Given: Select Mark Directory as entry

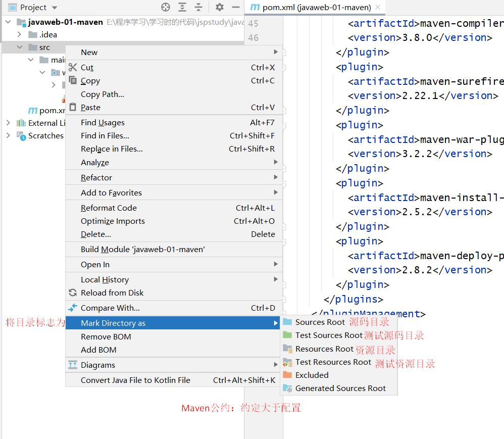Looking at the screenshot, I should tap(174, 323).
